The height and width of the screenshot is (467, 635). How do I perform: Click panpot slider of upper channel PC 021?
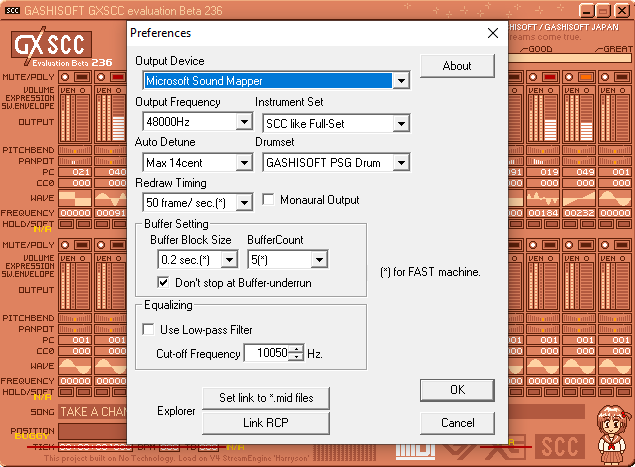[75, 161]
